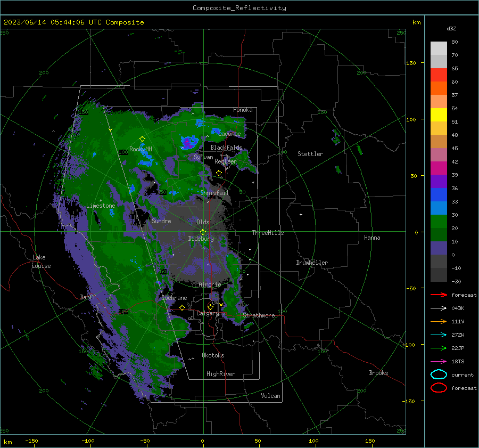Click the white plus marker west of Hanna

pyautogui.click(x=301, y=214)
